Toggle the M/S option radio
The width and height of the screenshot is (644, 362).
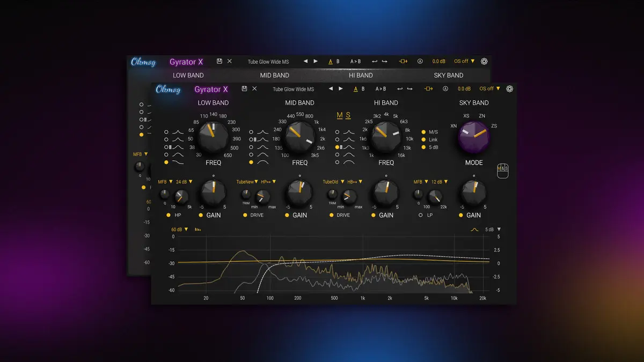point(424,132)
